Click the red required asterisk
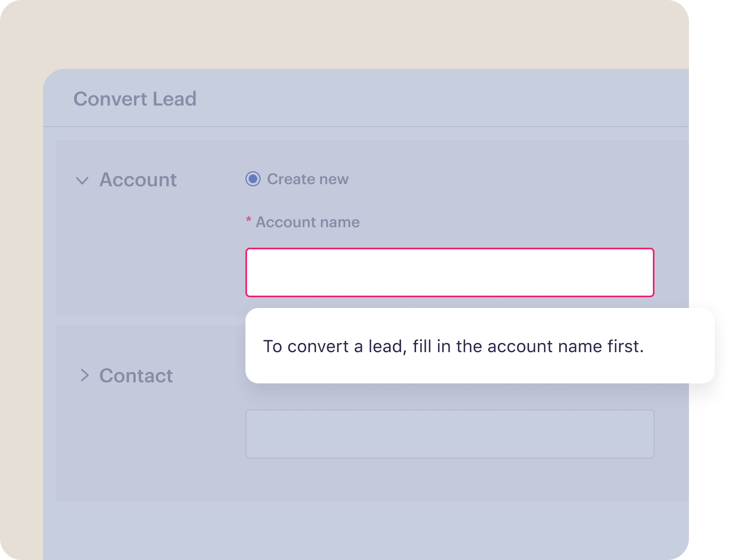This screenshot has width=732, height=560. pos(249,220)
